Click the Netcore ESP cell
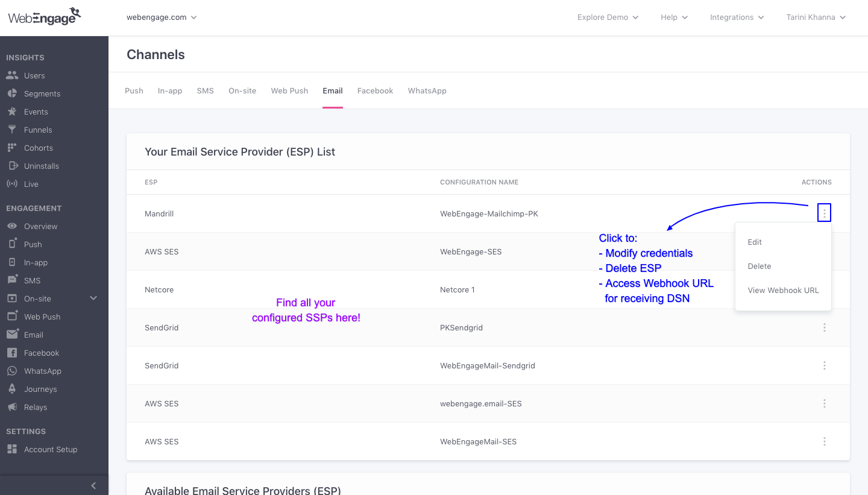The image size is (868, 495). pos(159,289)
